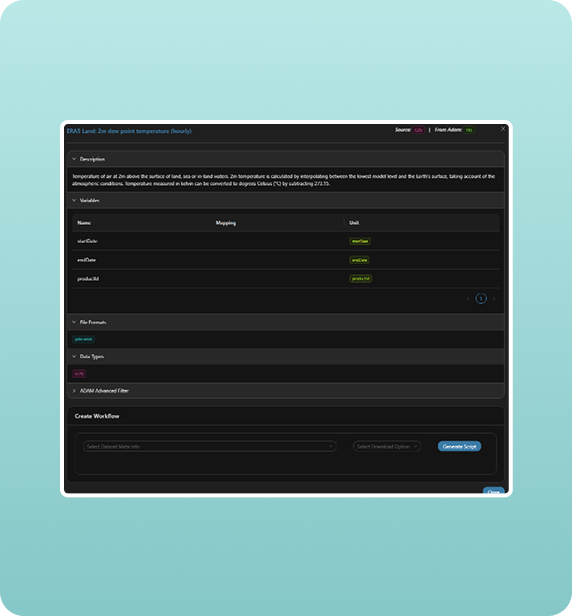The width and height of the screenshot is (572, 616).
Task: Click the startDate unit tag
Action: 360,241
